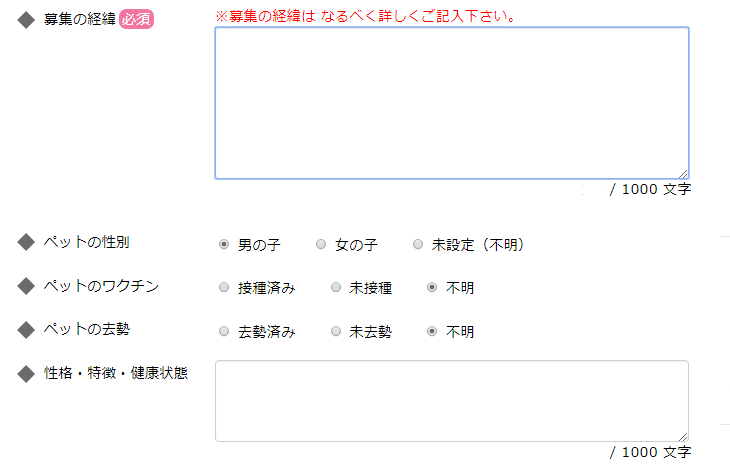Select 不明 in the ペットのワクチン row
This screenshot has height=464, width=730.
click(432, 288)
